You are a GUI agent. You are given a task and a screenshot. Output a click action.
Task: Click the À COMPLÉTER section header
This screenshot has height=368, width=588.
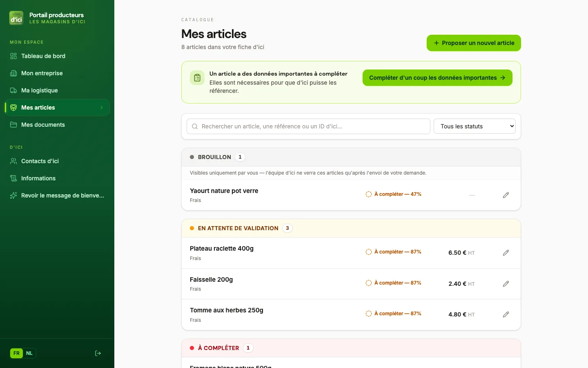[351, 348]
